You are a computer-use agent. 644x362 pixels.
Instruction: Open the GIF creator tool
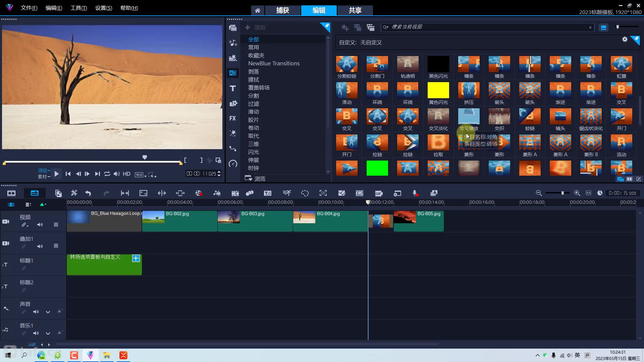(x=379, y=193)
